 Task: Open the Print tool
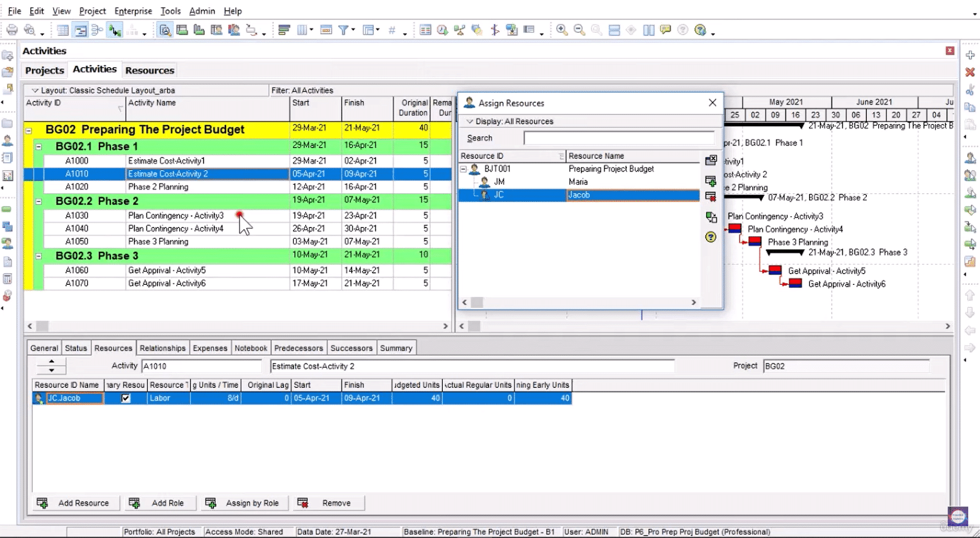[x=12, y=30]
